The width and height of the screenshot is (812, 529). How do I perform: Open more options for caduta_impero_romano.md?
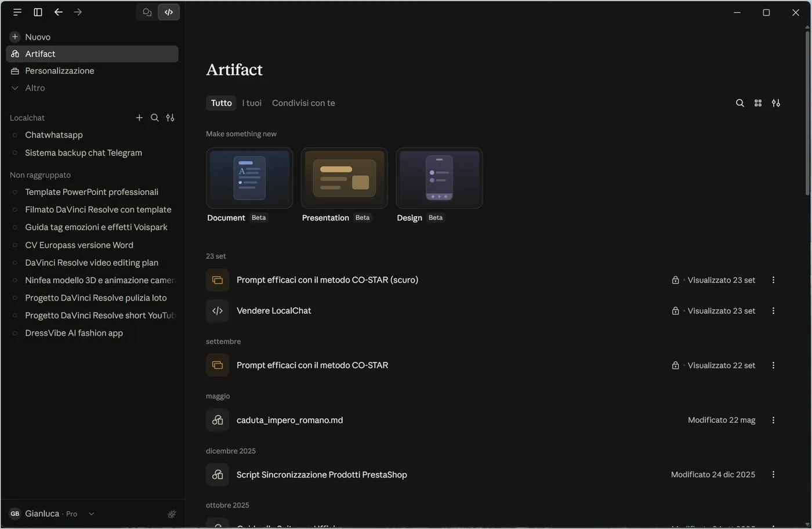(x=773, y=420)
